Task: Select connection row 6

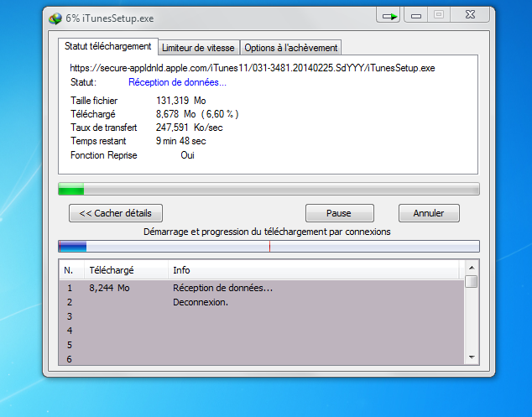Action: pyautogui.click(x=262, y=358)
